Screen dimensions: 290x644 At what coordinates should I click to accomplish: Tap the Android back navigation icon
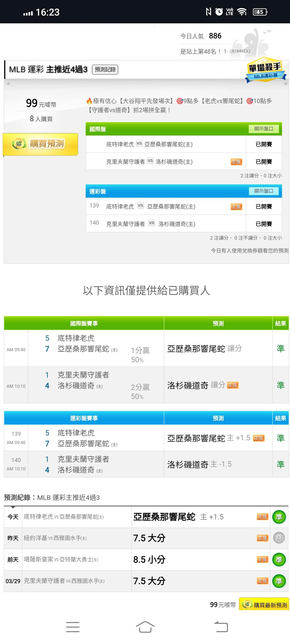coord(221,627)
